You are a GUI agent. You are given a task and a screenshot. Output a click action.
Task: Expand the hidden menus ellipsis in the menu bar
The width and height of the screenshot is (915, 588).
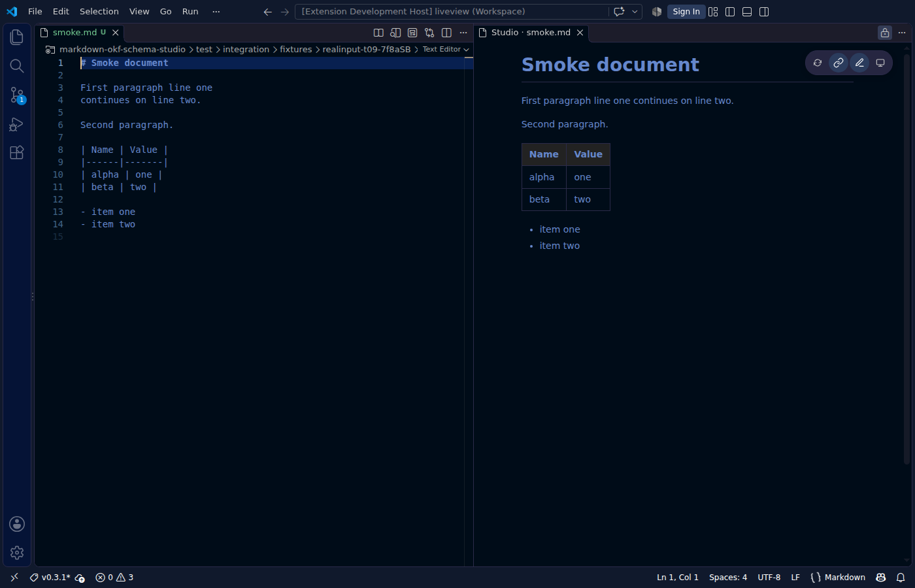click(216, 12)
